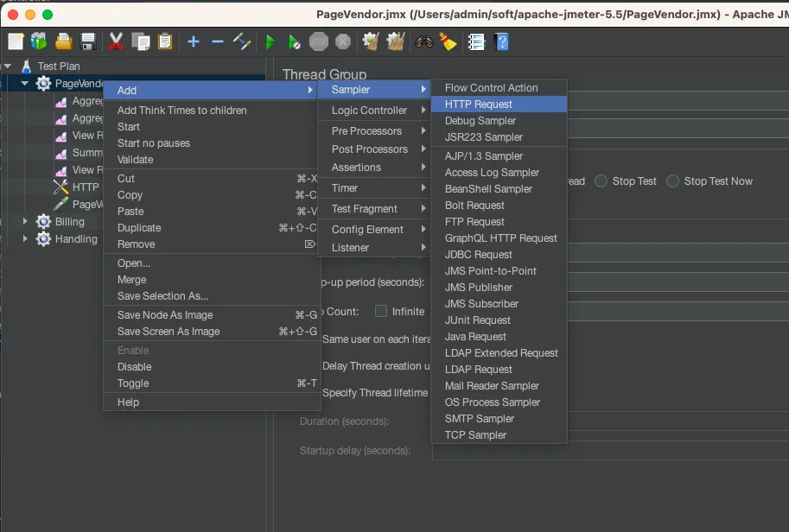Click the Save floppy disk icon

pyautogui.click(x=88, y=41)
